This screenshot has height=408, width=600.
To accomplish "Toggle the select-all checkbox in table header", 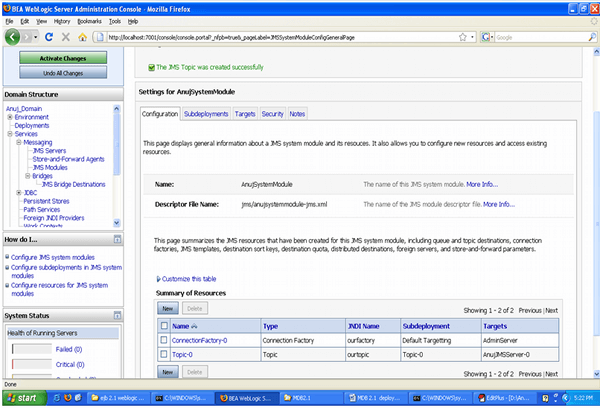I will [x=163, y=325].
